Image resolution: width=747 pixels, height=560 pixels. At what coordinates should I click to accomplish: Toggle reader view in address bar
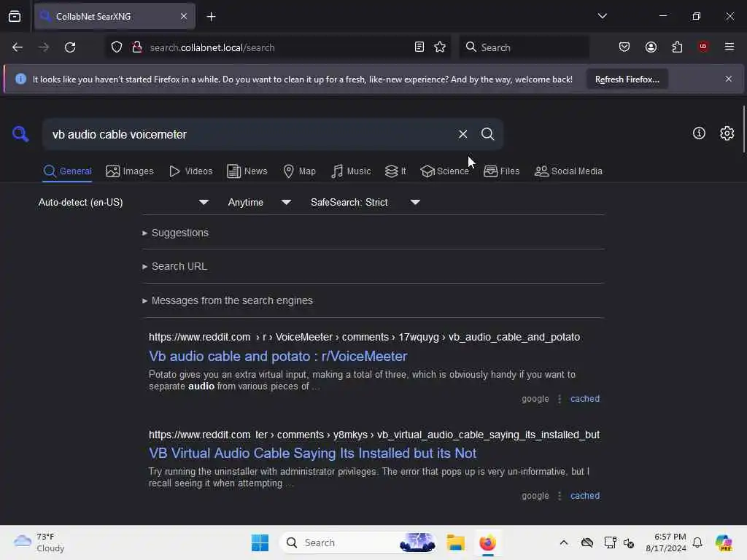419,47
